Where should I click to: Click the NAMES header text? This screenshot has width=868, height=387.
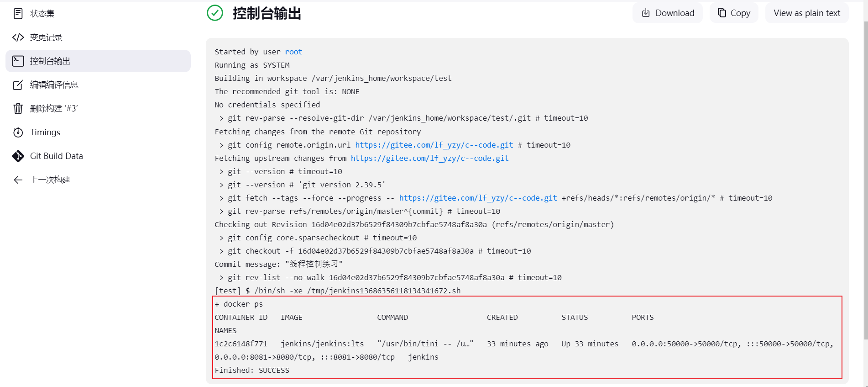click(225, 331)
